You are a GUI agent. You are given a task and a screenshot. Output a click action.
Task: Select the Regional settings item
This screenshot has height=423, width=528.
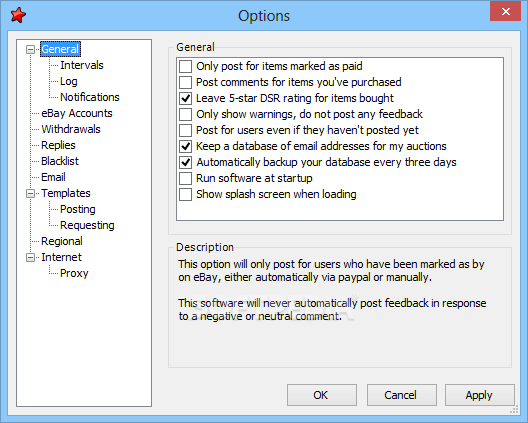(x=62, y=241)
